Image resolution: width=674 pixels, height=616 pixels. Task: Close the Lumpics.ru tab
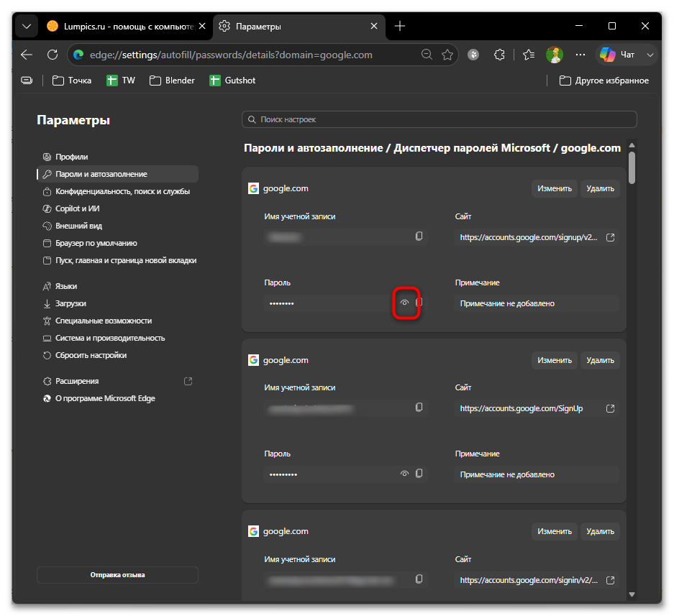click(x=202, y=26)
